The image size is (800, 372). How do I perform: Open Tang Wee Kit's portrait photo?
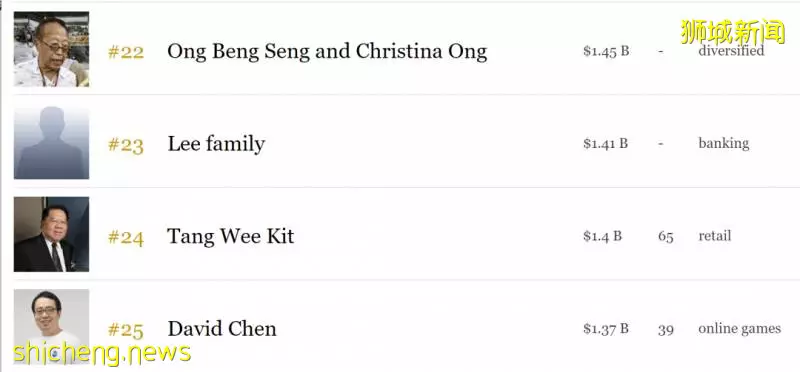[x=51, y=234]
